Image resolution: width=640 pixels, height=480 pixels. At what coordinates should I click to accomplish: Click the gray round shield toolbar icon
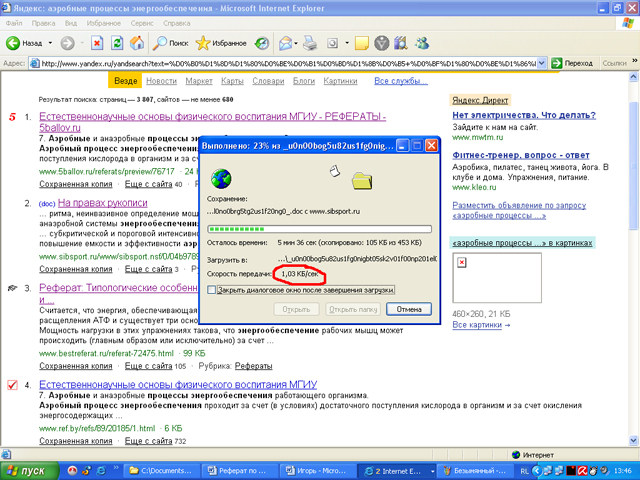point(382,43)
